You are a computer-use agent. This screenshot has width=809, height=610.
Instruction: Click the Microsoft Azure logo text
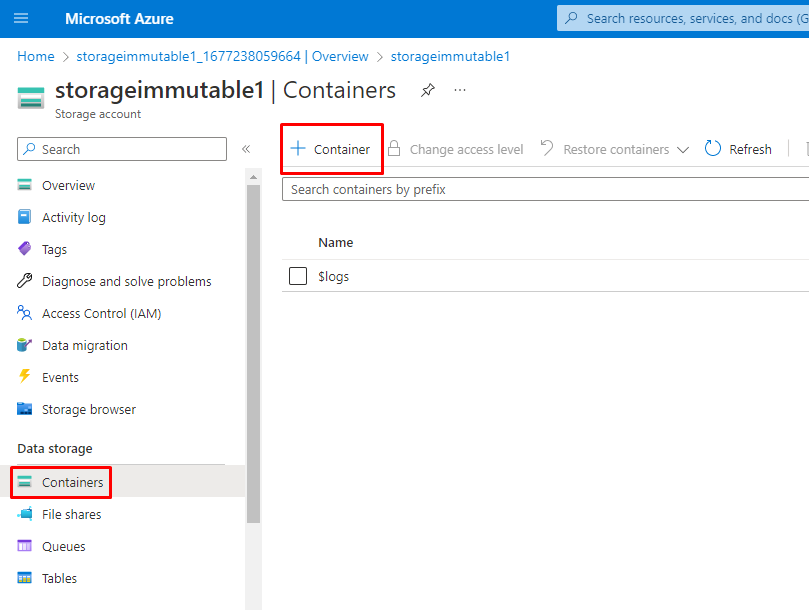click(x=119, y=19)
